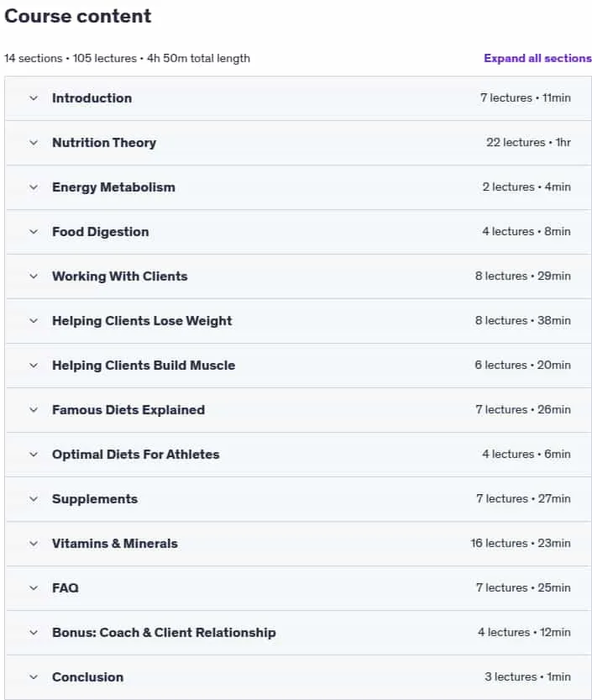Click chevron next to Working With Clients
The height and width of the screenshot is (700, 592).
[34, 276]
